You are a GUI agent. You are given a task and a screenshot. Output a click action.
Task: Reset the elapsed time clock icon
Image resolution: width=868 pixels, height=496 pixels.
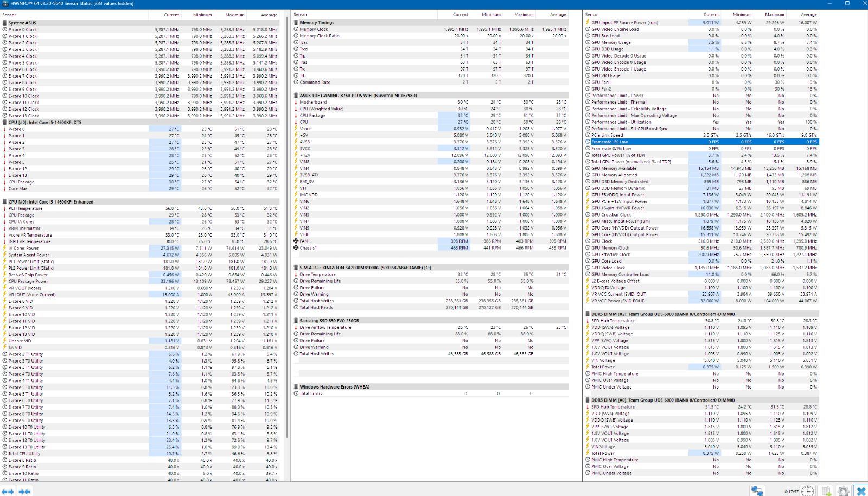(808, 491)
